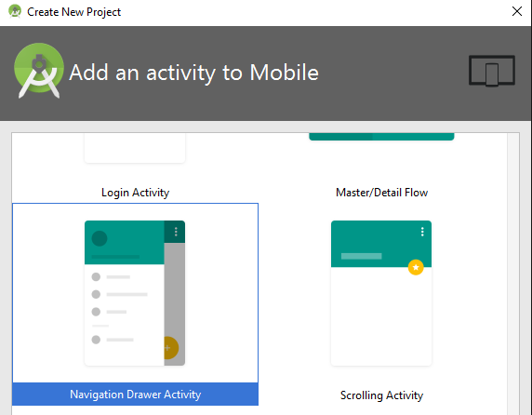The height and width of the screenshot is (415, 532).
Task: Click the overflow dots in Navigation Drawer preview
Action: pos(176,232)
